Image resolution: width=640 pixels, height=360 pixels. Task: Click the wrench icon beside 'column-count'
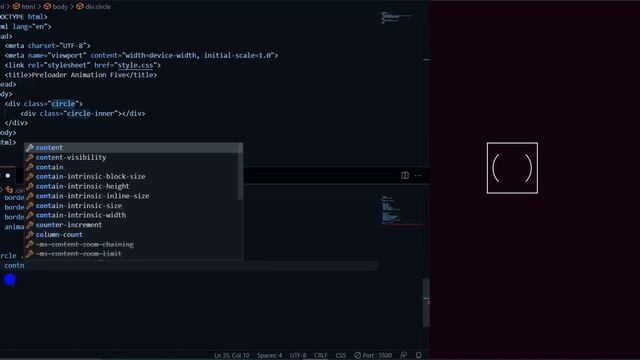point(30,235)
